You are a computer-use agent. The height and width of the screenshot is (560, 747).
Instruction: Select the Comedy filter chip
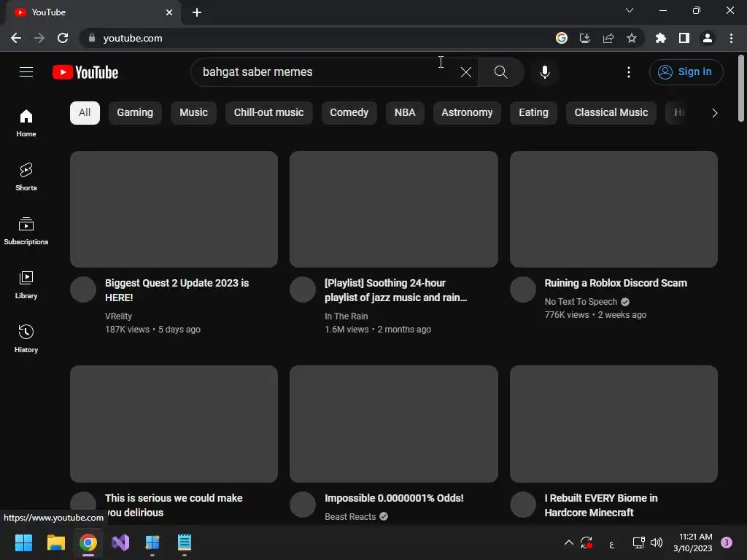(349, 113)
